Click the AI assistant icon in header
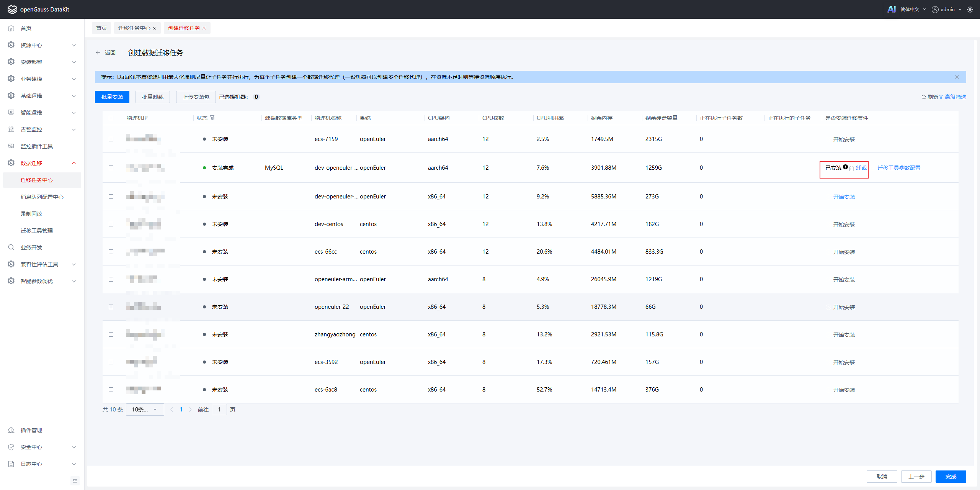980x490 pixels. [891, 9]
